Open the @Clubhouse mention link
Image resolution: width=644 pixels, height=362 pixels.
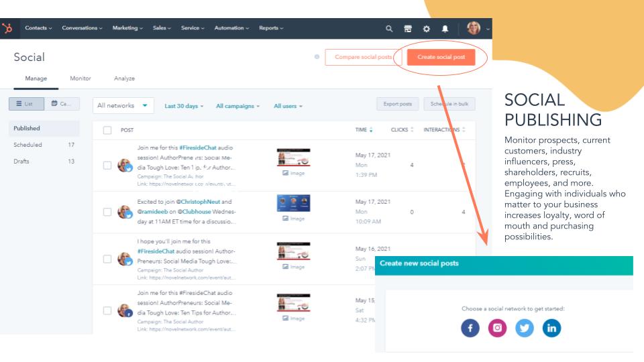[x=194, y=212]
